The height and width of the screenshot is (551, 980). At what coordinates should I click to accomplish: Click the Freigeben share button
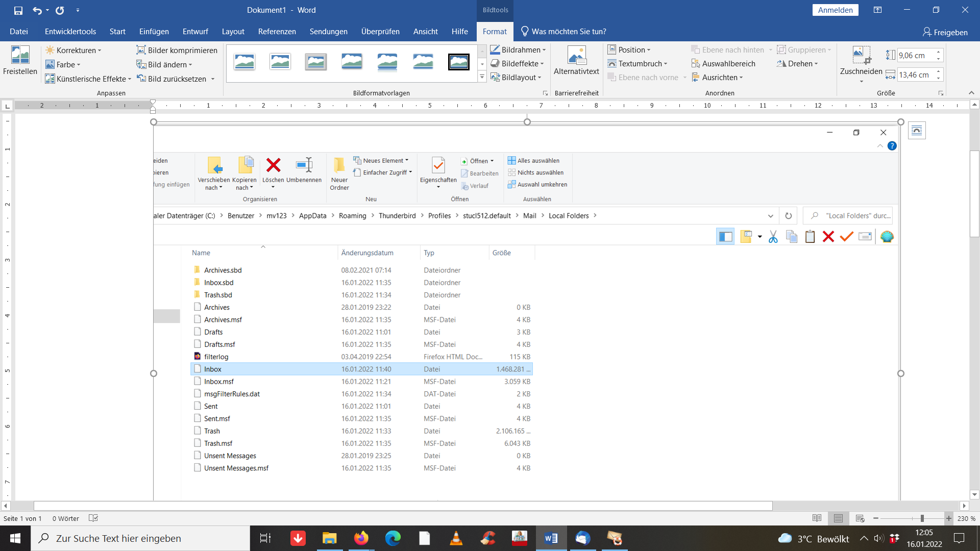945,32
